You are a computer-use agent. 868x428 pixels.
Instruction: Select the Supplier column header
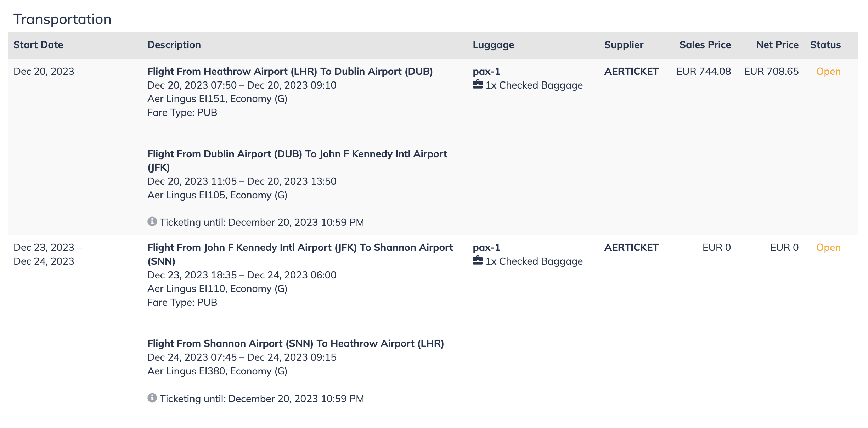[624, 45]
